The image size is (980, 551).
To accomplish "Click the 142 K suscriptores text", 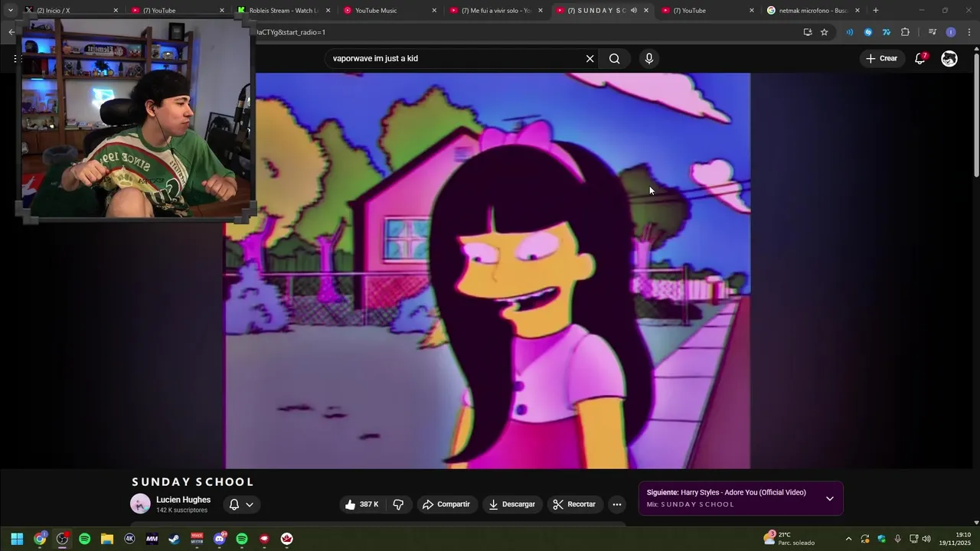I will [181, 510].
